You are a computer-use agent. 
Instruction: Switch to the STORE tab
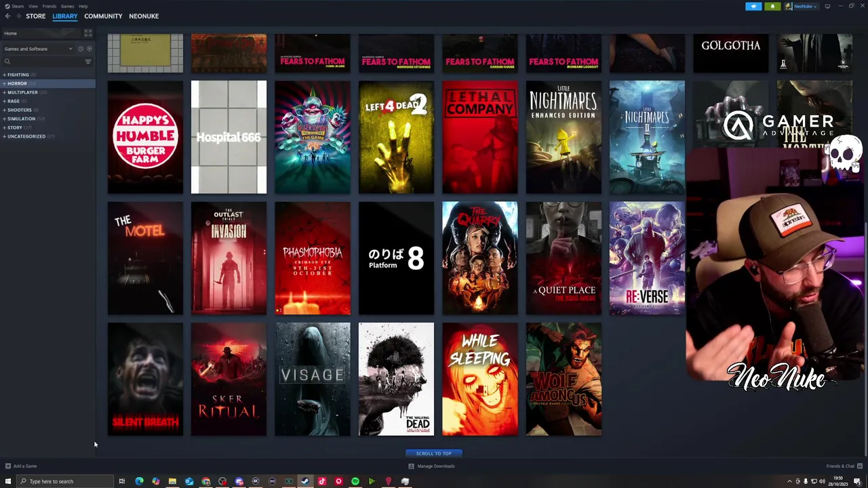[x=35, y=16]
